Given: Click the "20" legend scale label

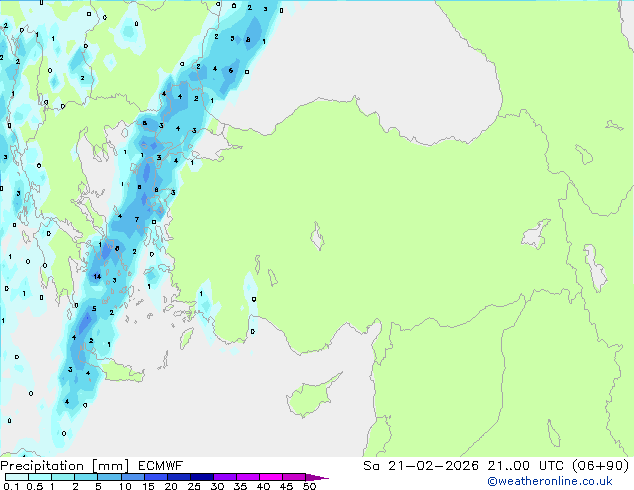Looking at the screenshot, I should coord(171,486).
